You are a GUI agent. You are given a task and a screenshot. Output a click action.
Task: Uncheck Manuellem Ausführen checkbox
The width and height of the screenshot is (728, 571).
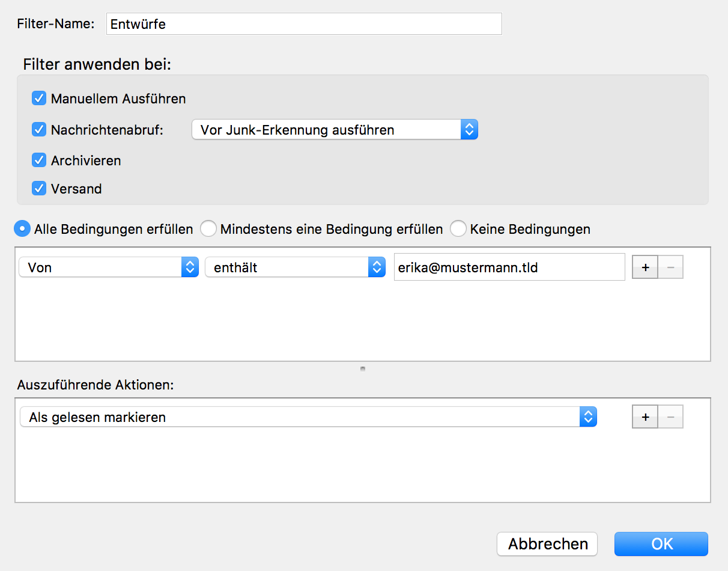[x=39, y=99]
